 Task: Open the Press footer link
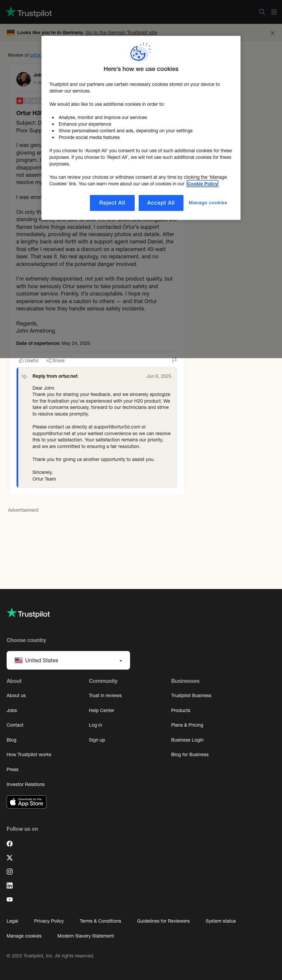click(x=13, y=769)
